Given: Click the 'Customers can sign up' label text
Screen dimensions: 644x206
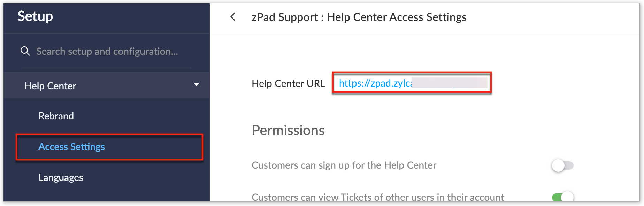Looking at the screenshot, I should tap(344, 165).
